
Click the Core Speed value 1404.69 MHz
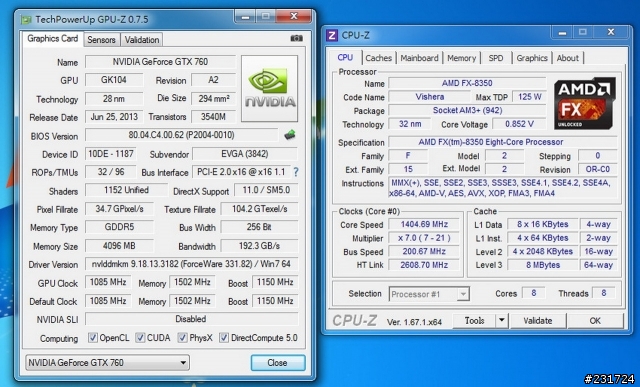(424, 224)
